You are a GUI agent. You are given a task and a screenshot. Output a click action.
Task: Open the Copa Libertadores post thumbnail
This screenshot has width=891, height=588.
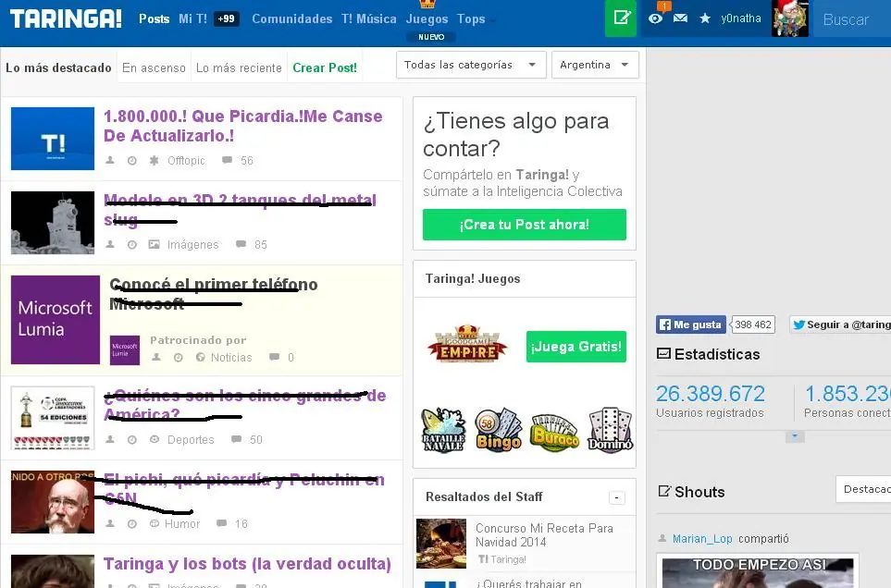[53, 418]
